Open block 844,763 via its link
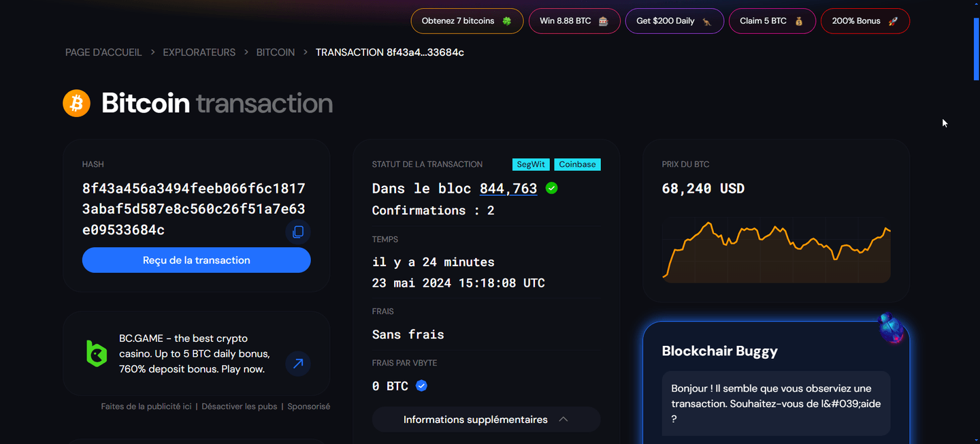980x444 pixels. [508, 188]
